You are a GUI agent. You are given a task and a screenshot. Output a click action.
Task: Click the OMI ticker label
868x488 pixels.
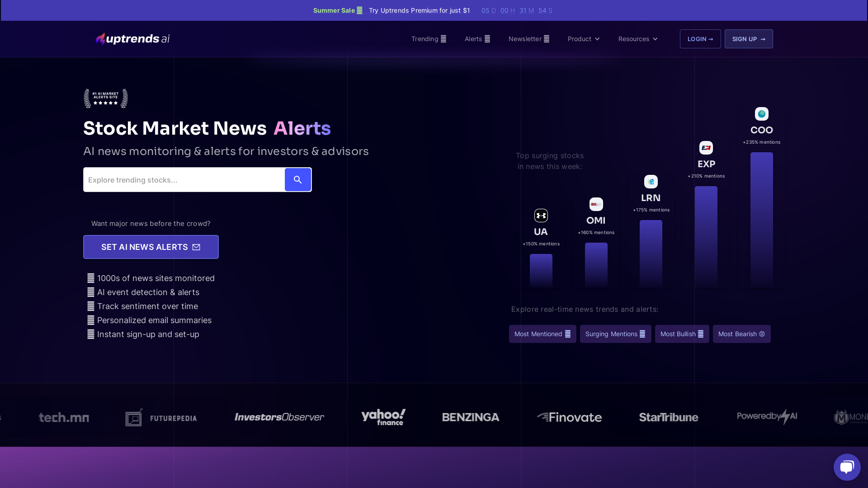(596, 221)
